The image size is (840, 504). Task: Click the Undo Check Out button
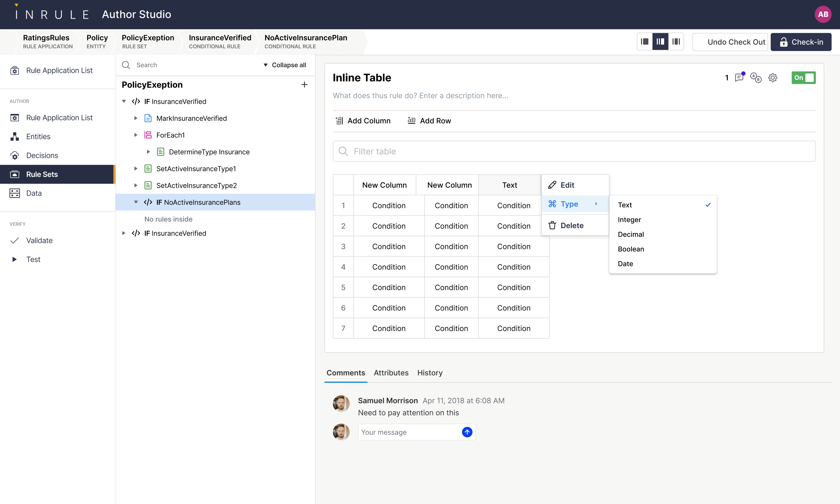coord(730,42)
